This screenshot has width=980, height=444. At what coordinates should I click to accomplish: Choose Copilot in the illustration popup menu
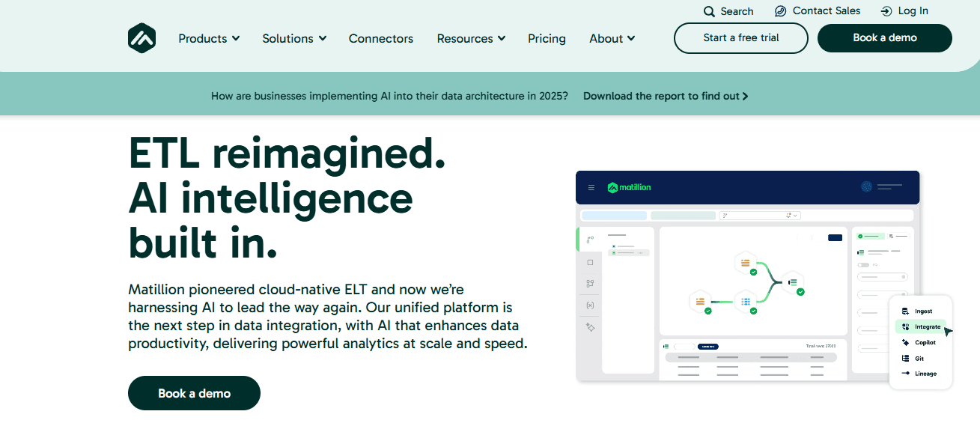(919, 342)
